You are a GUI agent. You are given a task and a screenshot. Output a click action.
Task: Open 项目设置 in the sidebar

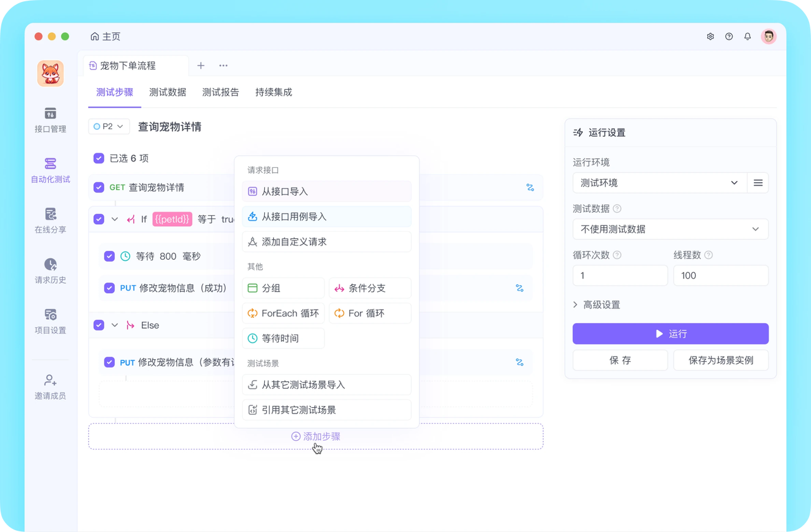click(x=50, y=321)
